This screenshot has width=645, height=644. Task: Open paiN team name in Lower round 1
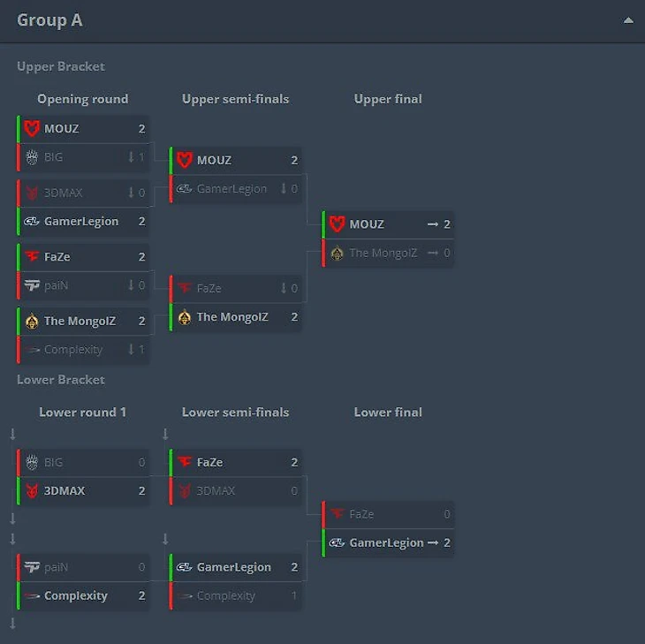click(x=56, y=567)
